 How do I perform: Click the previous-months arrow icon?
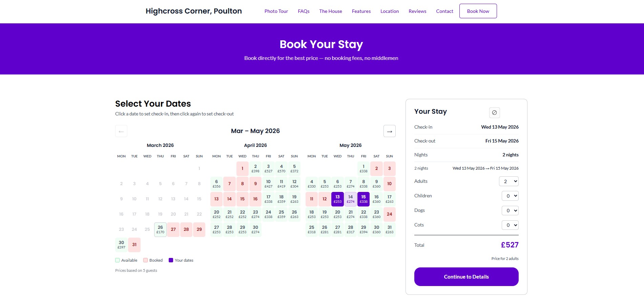click(121, 131)
